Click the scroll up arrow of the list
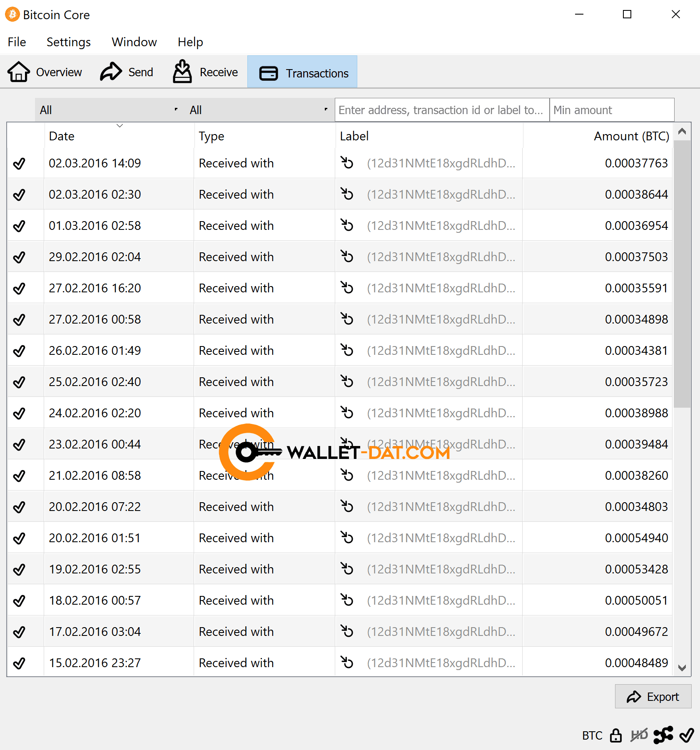Image resolution: width=700 pixels, height=750 pixels. pyautogui.click(x=682, y=132)
